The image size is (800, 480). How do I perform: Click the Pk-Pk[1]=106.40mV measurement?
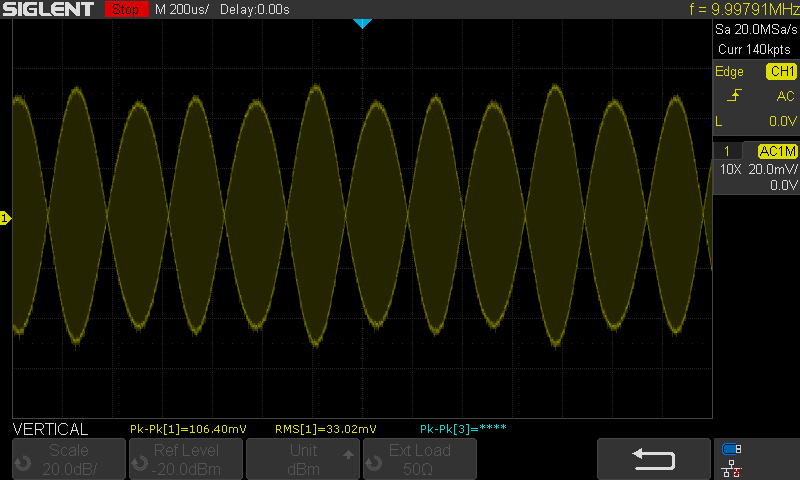[x=188, y=429]
